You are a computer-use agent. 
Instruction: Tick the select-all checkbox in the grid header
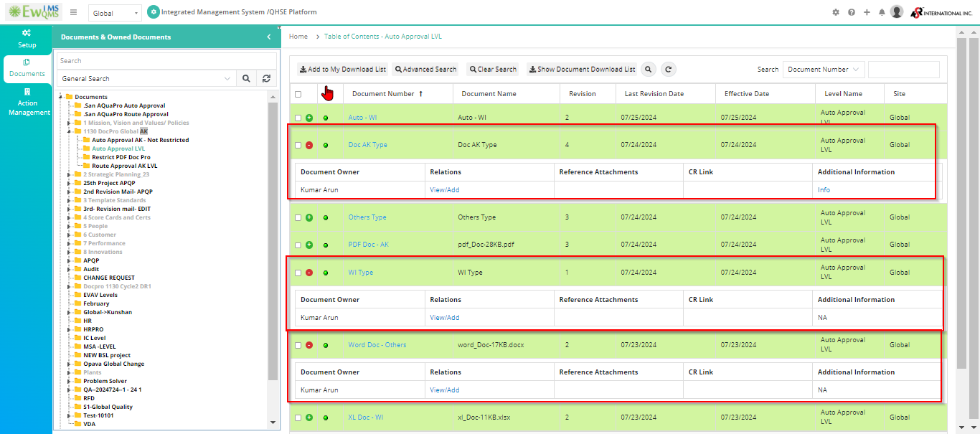tap(298, 94)
